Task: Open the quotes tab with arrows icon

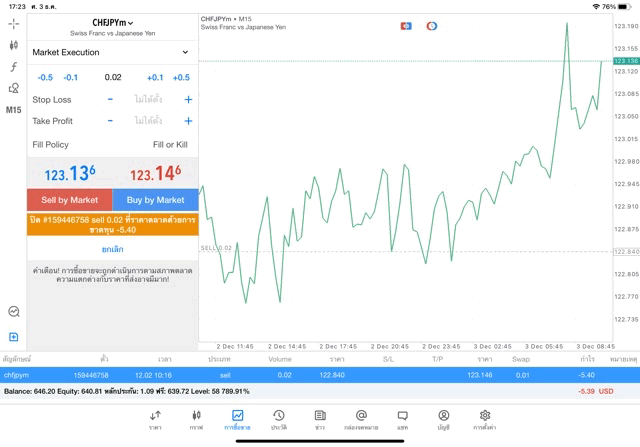Action: (155, 420)
